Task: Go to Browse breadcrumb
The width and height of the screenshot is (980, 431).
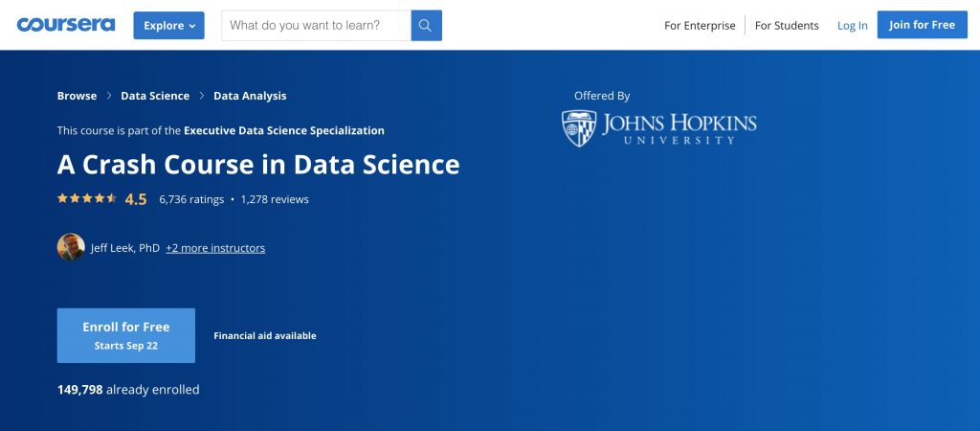Action: coord(77,96)
